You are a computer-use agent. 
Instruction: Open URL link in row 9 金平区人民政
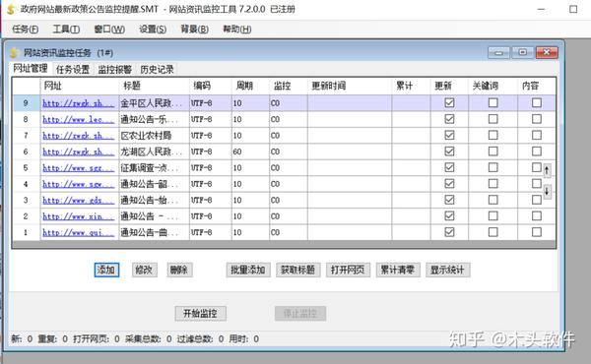(x=79, y=103)
